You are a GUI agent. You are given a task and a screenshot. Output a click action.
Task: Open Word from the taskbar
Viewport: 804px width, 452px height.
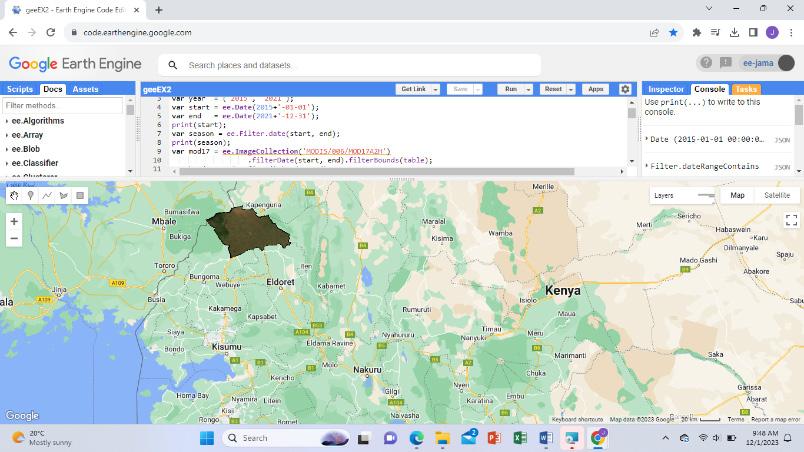pos(546,438)
